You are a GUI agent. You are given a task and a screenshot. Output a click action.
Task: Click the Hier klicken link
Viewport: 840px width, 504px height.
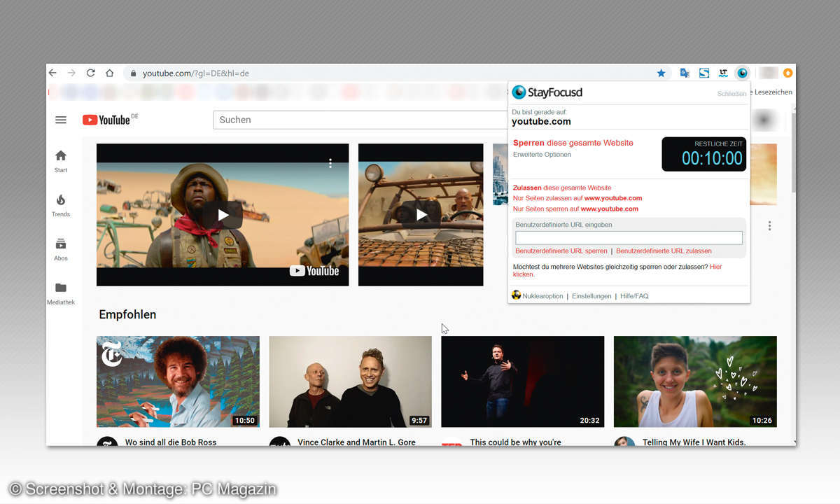(x=715, y=267)
